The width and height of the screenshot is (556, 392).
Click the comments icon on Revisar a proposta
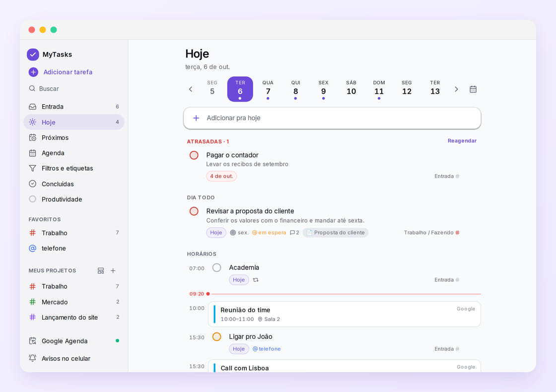[292, 233]
